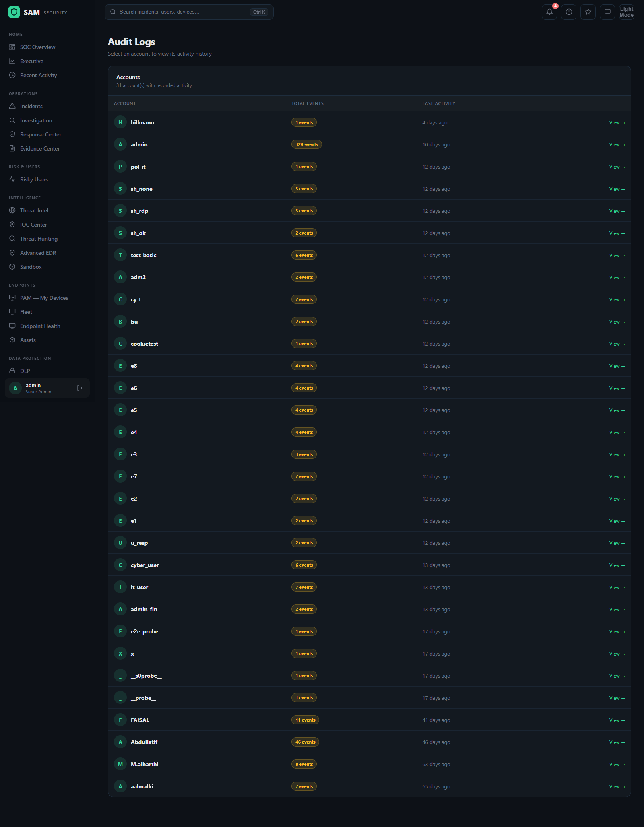The image size is (644, 827).
Task: Click View for cyber_user
Action: pyautogui.click(x=617, y=565)
